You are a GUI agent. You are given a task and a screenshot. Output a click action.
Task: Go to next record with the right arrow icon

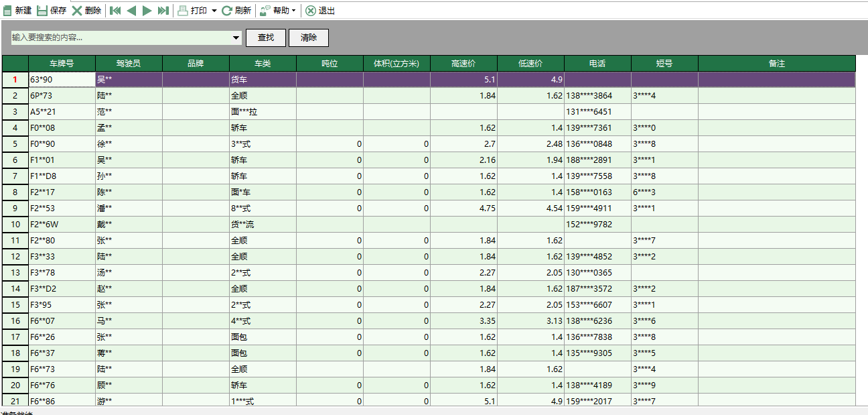[148, 9]
